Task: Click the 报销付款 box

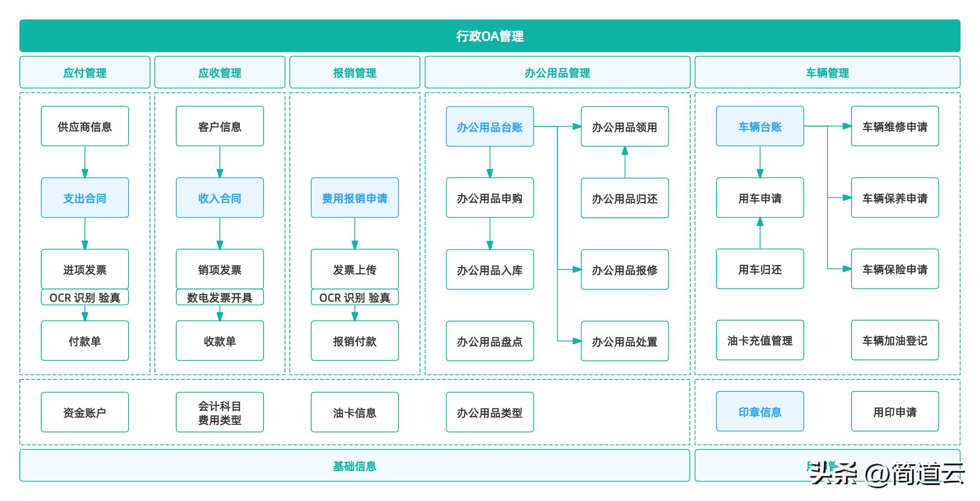Action: pyautogui.click(x=354, y=340)
